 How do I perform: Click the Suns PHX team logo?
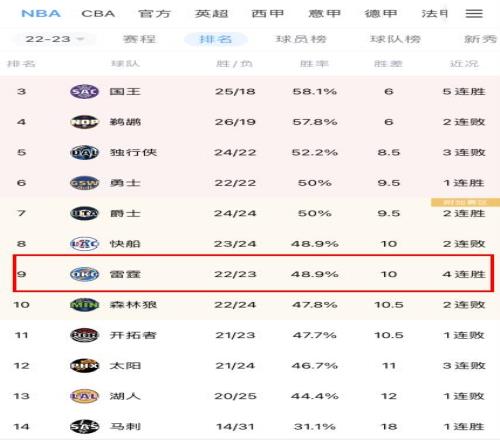click(85, 366)
